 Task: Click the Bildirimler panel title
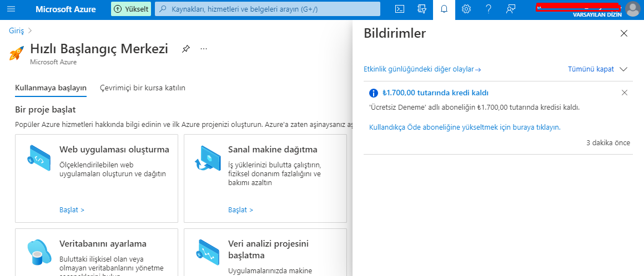(395, 34)
